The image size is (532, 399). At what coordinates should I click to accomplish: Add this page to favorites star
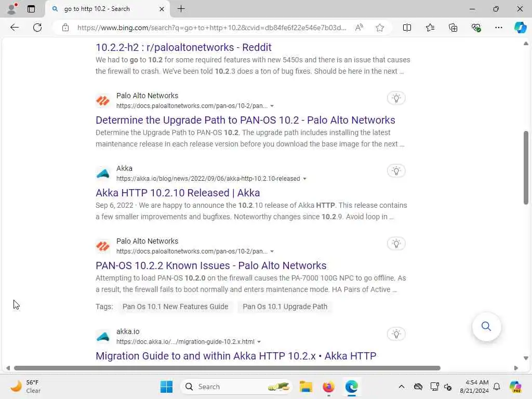click(380, 28)
